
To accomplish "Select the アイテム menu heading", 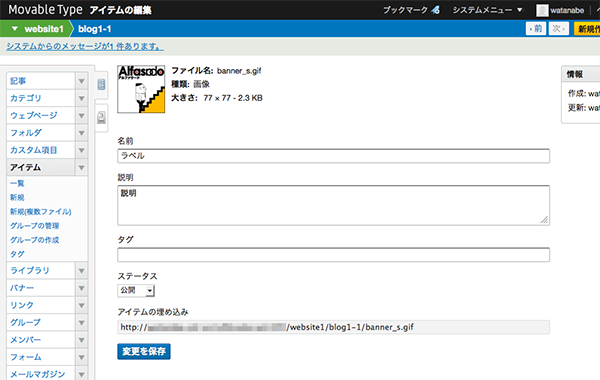I will point(41,168).
